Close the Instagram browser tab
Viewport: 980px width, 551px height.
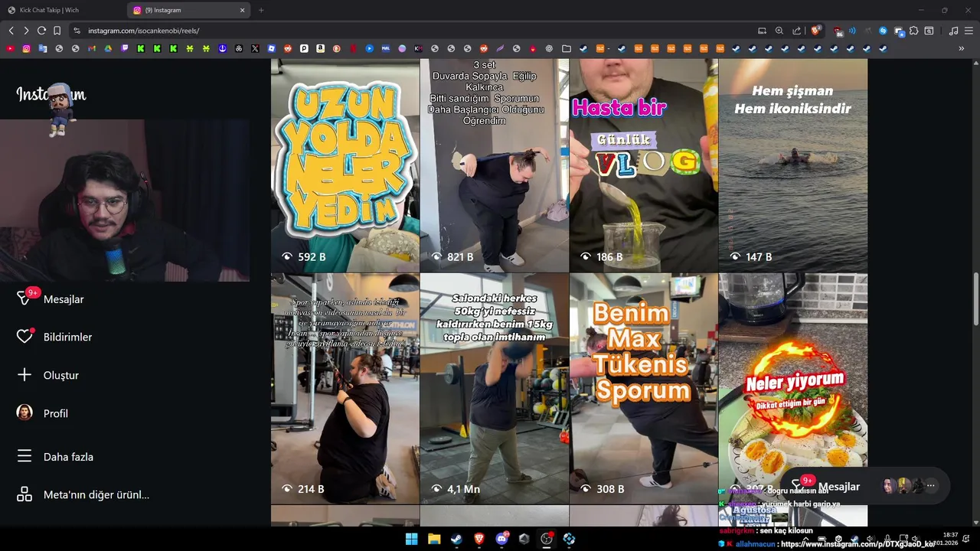tap(243, 10)
